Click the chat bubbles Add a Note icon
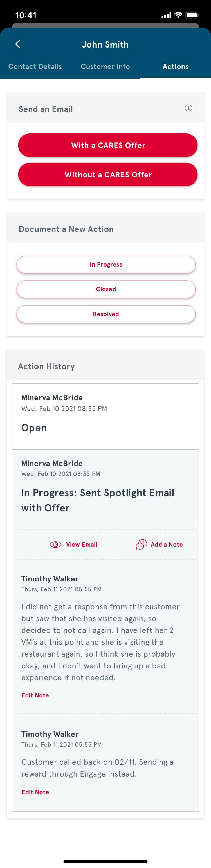 pos(141,545)
